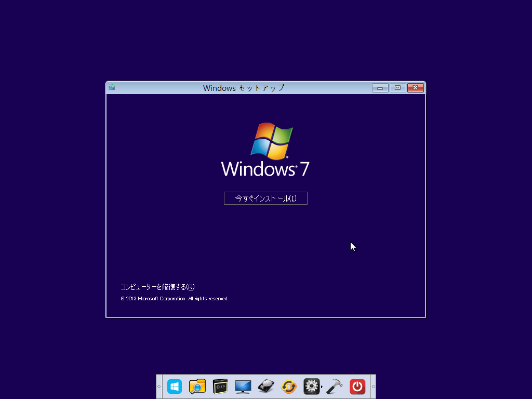The height and width of the screenshot is (399, 532).
Task: Click the blue monitor icon in the dock
Action: (243, 387)
